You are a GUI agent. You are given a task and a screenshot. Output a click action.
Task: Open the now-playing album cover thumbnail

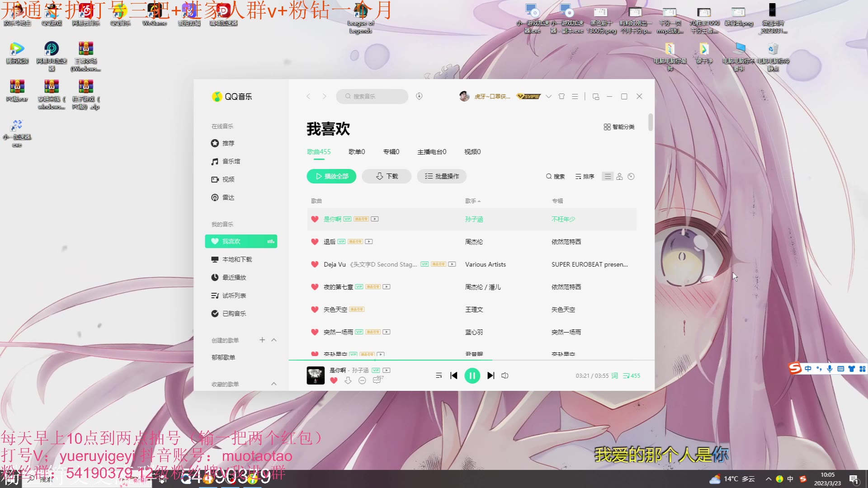pyautogui.click(x=316, y=375)
